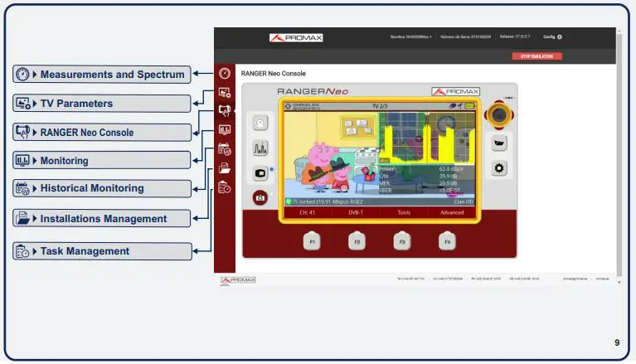Image resolution: width=636 pixels, height=364 pixels.
Task: Take a screenshot with the camera key
Action: 260,197
